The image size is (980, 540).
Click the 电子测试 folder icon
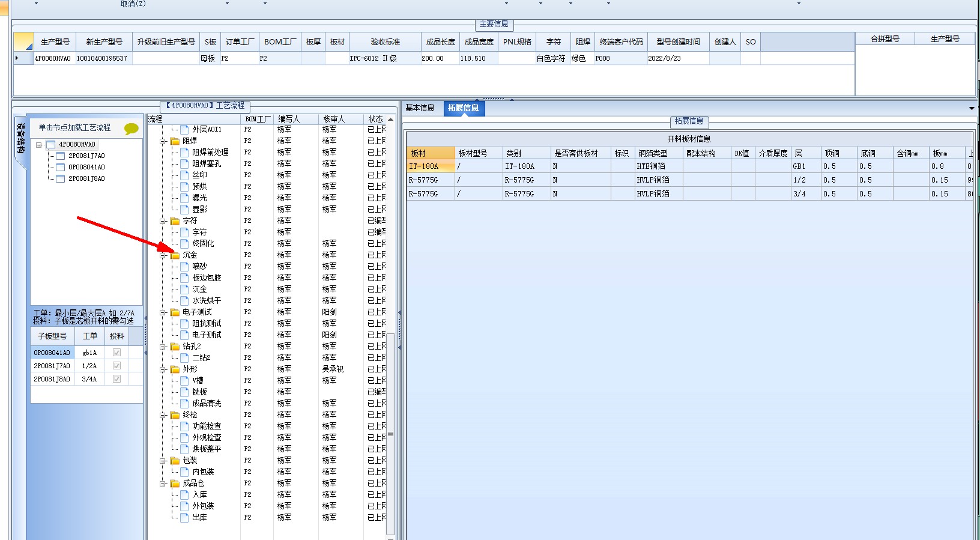[175, 312]
